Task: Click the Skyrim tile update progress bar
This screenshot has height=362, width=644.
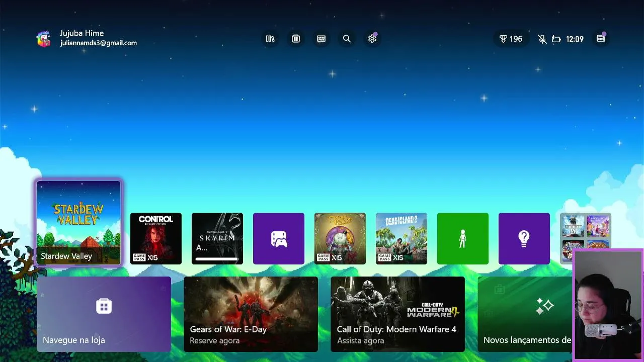Action: pos(217,259)
